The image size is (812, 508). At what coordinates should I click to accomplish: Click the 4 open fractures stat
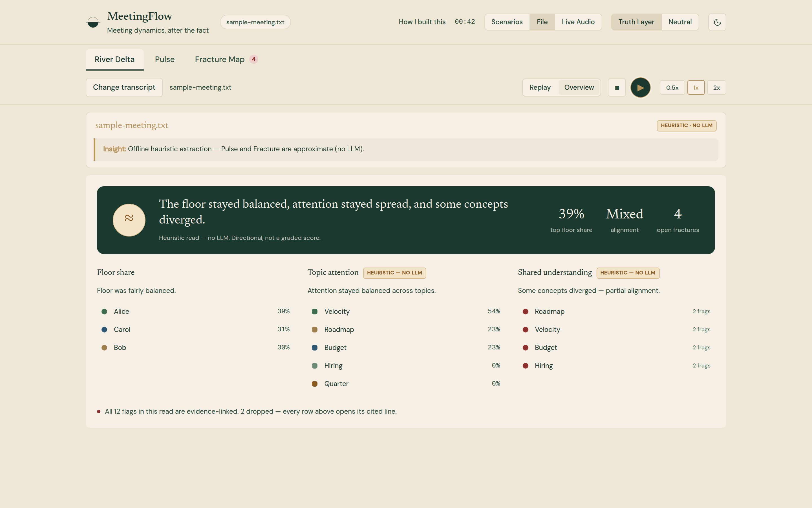(x=678, y=220)
